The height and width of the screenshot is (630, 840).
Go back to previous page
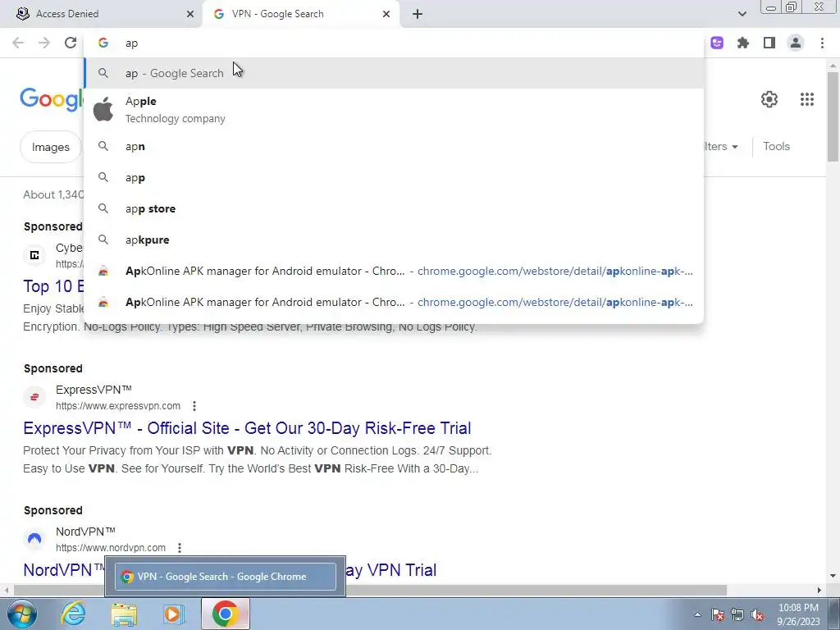(x=18, y=43)
